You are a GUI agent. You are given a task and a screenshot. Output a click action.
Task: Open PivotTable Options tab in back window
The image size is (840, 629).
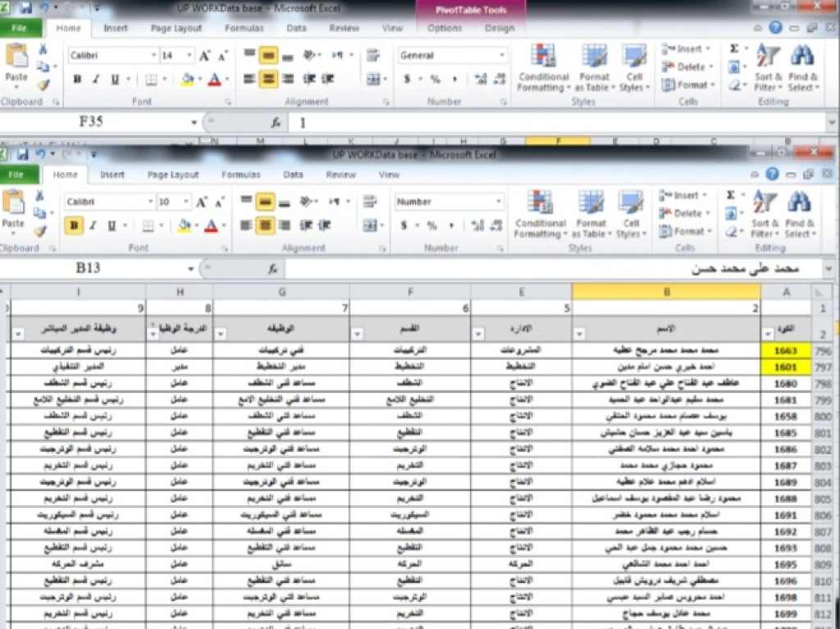(444, 29)
